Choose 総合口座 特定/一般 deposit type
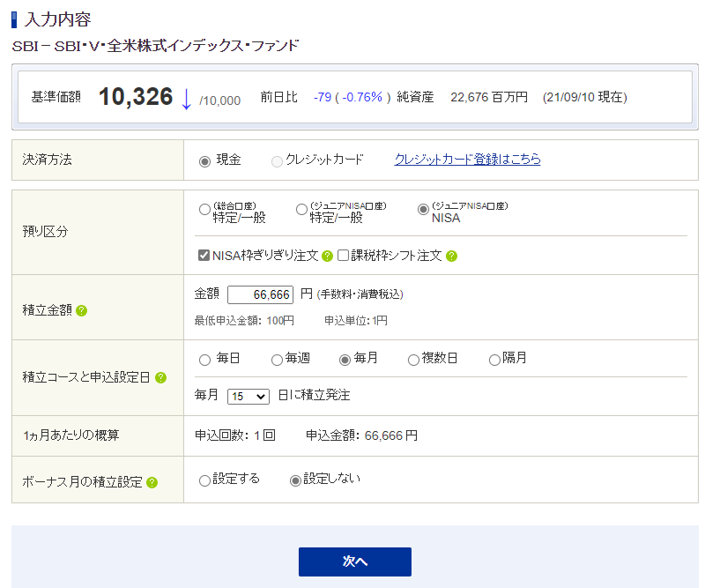713x588 pixels. point(204,210)
